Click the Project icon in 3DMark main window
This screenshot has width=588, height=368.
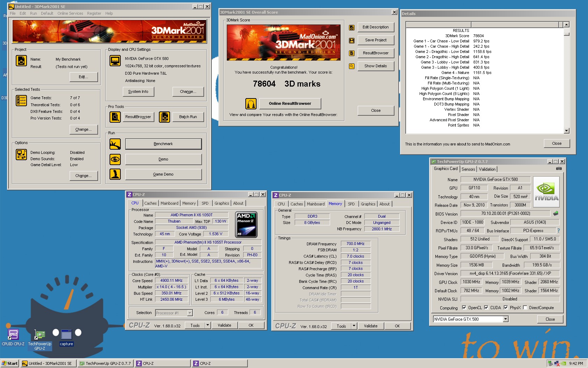tap(21, 61)
